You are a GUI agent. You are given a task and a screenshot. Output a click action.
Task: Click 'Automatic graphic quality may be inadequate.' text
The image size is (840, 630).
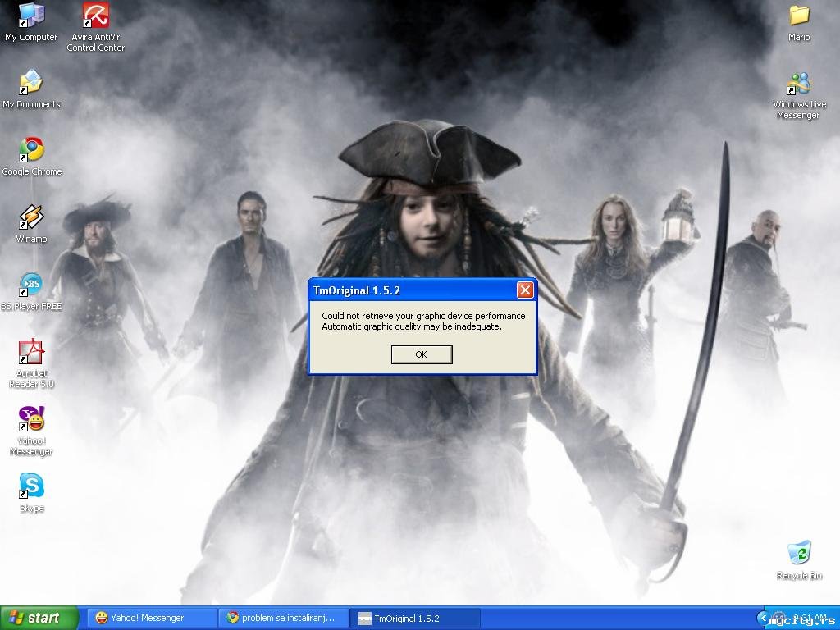[x=412, y=326]
